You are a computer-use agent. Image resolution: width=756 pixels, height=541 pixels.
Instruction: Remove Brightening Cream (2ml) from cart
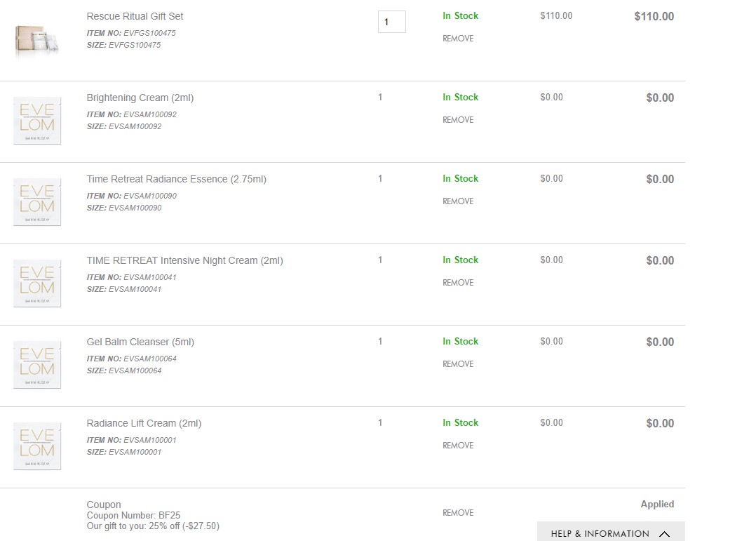pyautogui.click(x=458, y=120)
